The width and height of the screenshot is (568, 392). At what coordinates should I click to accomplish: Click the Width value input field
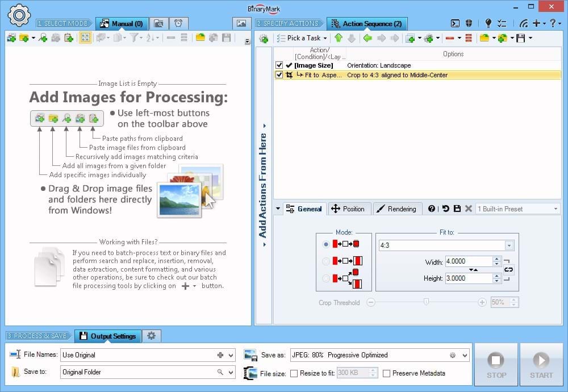point(468,262)
